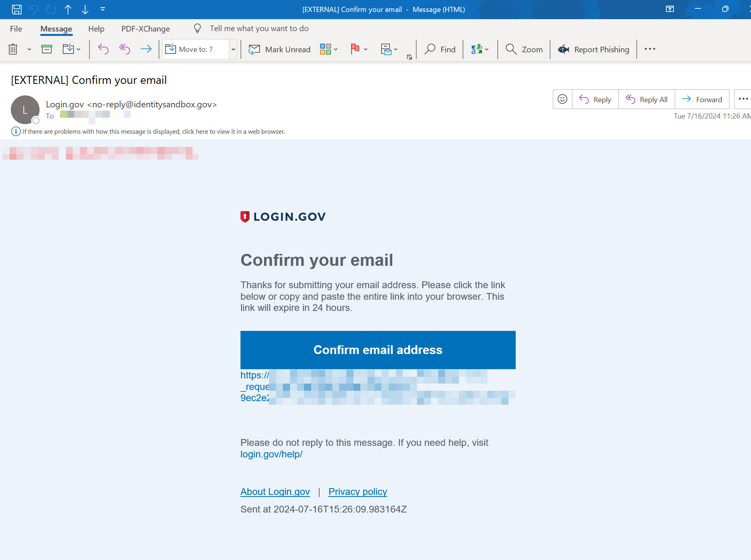Click the Confirm email address button

pos(377,350)
